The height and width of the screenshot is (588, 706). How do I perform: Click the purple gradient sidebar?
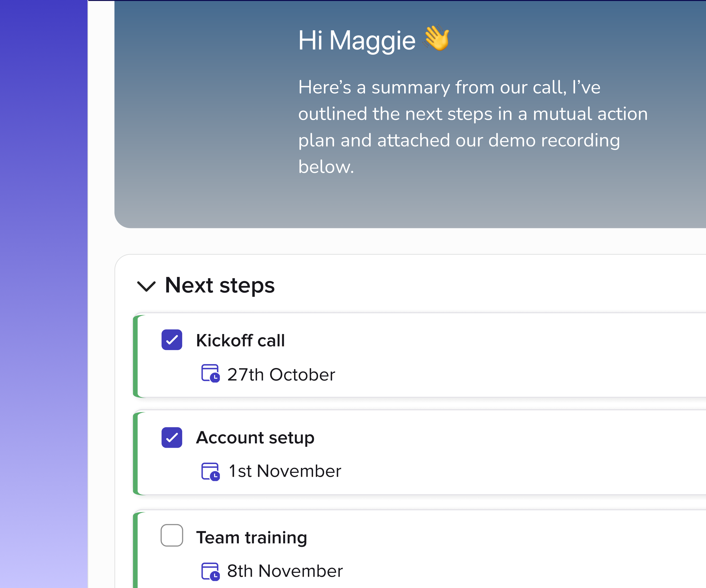(44, 294)
